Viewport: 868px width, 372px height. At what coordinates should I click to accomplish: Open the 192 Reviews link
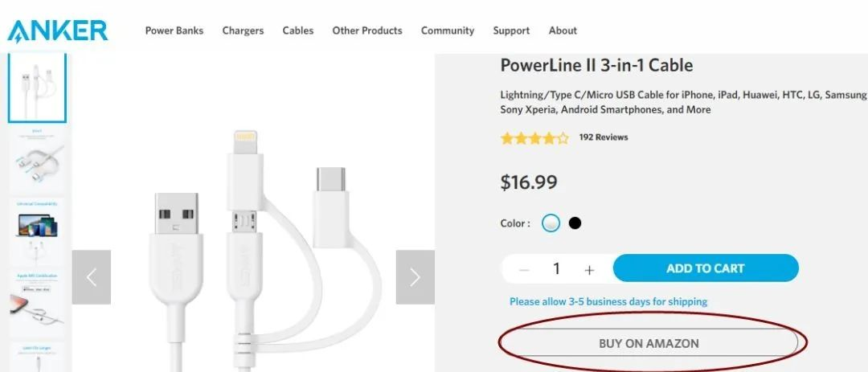click(604, 137)
